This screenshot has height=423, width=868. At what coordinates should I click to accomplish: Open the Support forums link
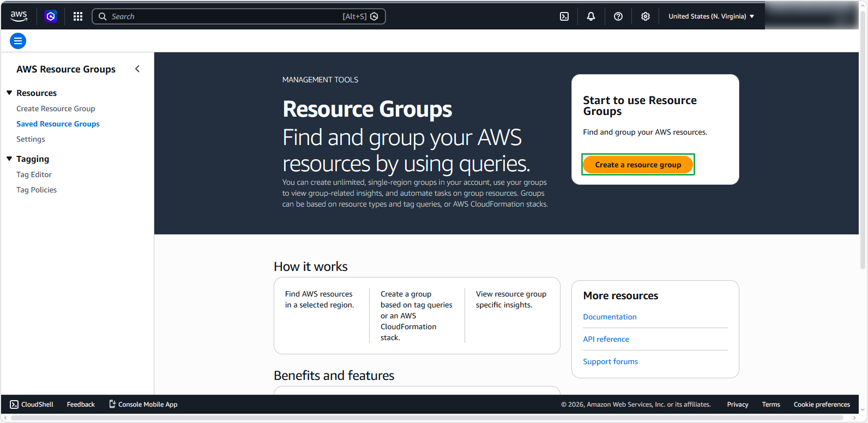pyautogui.click(x=610, y=361)
